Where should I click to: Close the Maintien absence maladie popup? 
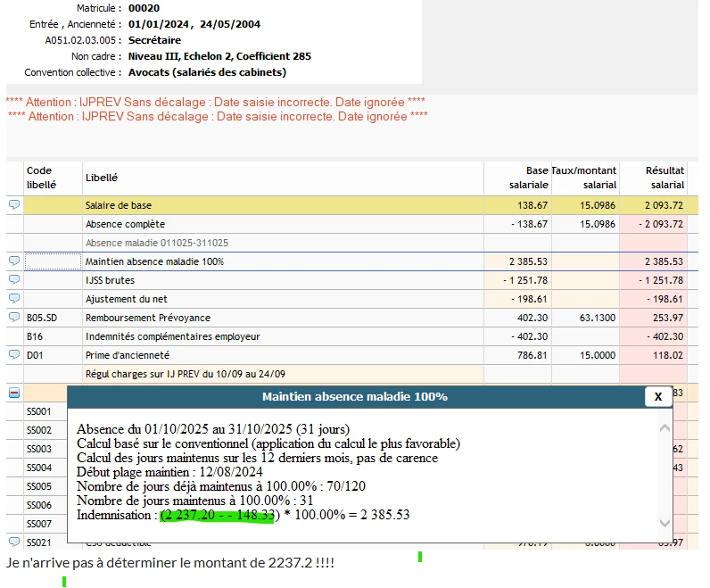pyautogui.click(x=658, y=397)
